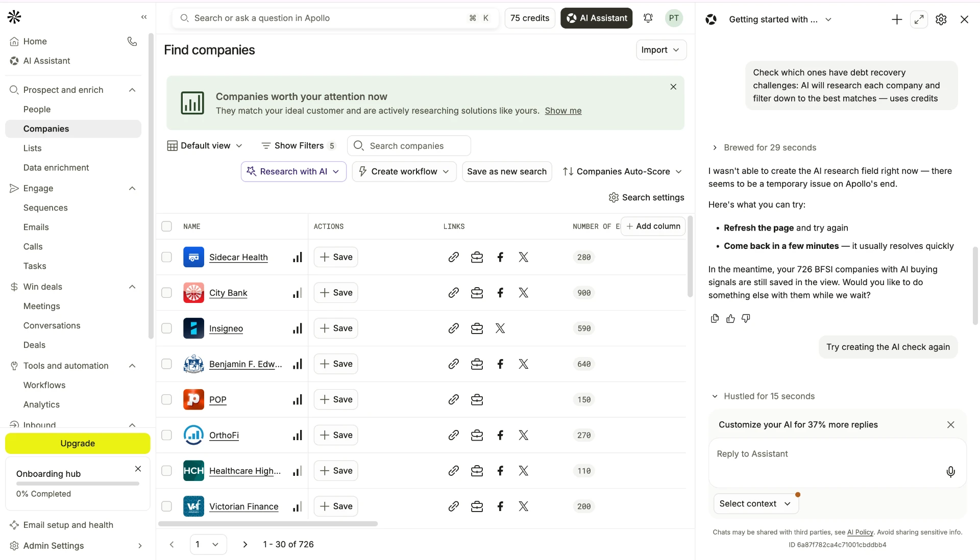Focus the Search companies field
The image size is (980, 560).
[409, 146]
